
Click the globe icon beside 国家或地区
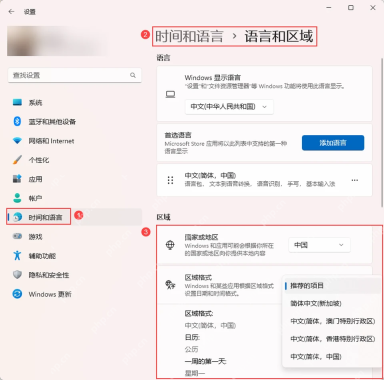tap(170, 245)
